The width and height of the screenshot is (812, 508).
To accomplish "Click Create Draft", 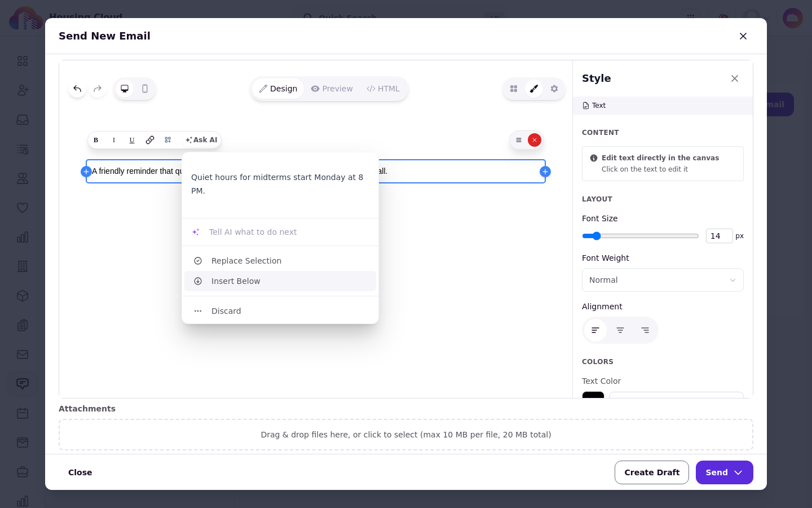I will (x=652, y=472).
